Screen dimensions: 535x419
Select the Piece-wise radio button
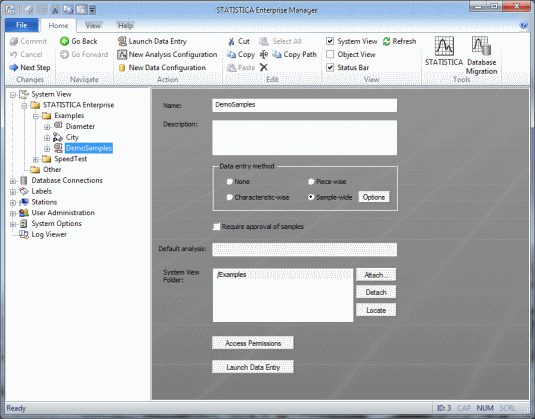click(x=311, y=182)
